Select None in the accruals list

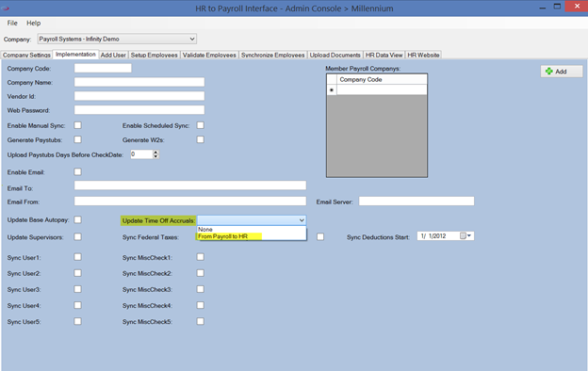pyautogui.click(x=252, y=229)
